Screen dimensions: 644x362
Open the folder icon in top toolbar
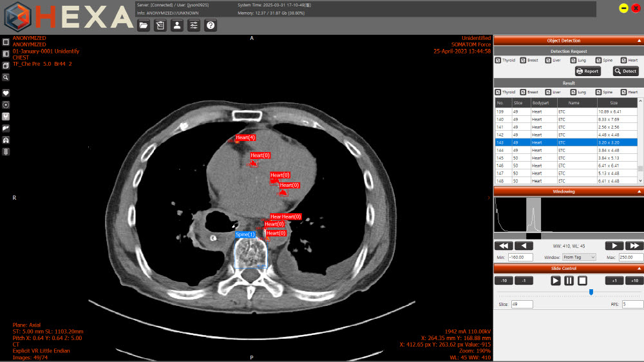coord(144,25)
